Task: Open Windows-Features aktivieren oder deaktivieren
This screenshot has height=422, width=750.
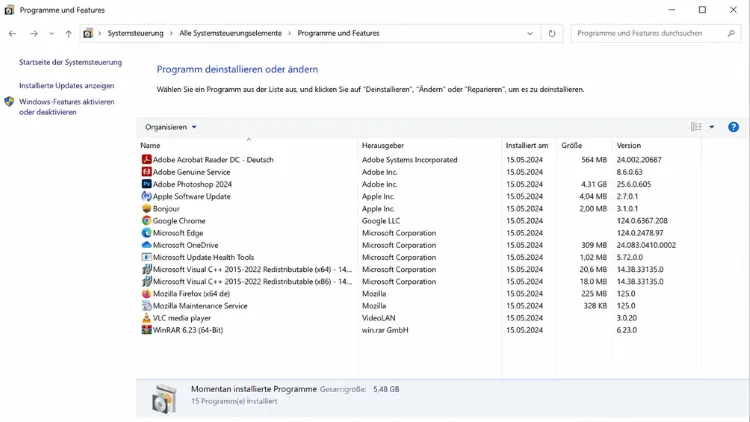Action: coord(66,107)
